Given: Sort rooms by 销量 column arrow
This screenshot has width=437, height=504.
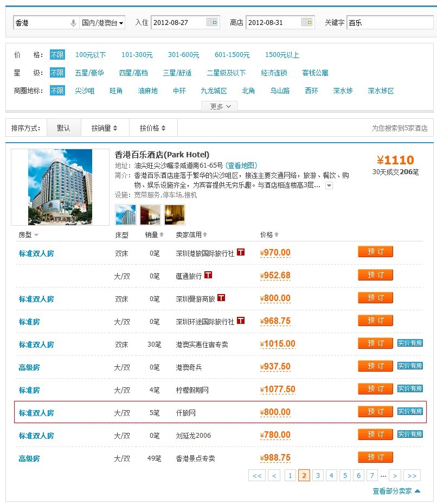Looking at the screenshot, I should 162,234.
